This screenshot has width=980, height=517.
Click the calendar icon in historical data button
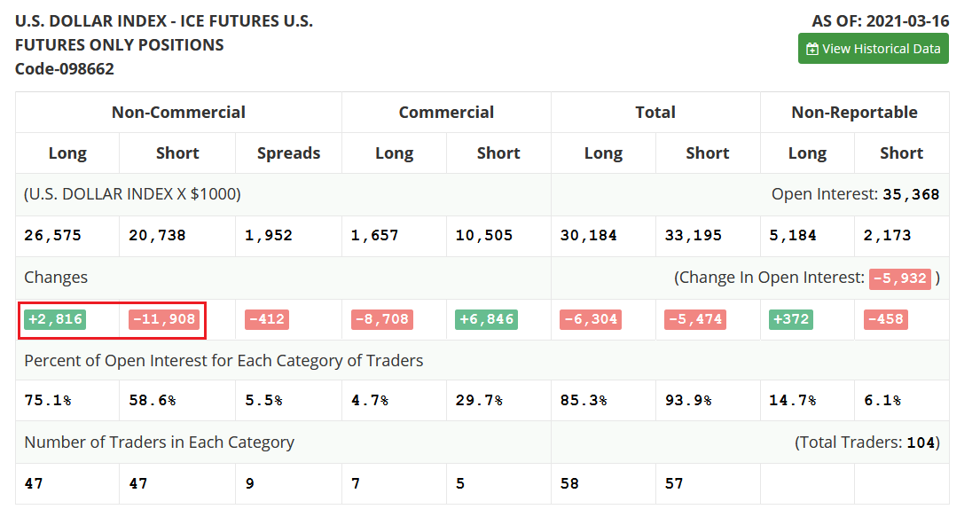811,49
